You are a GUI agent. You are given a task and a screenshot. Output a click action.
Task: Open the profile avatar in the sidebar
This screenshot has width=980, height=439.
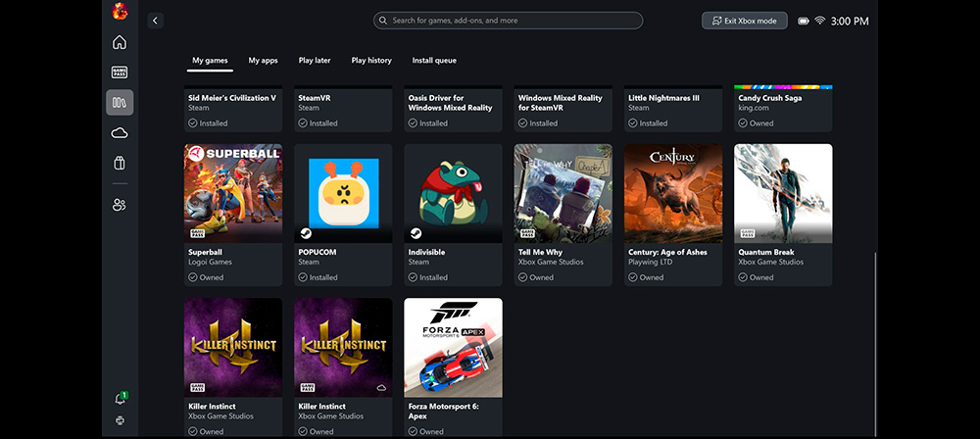coord(120,11)
